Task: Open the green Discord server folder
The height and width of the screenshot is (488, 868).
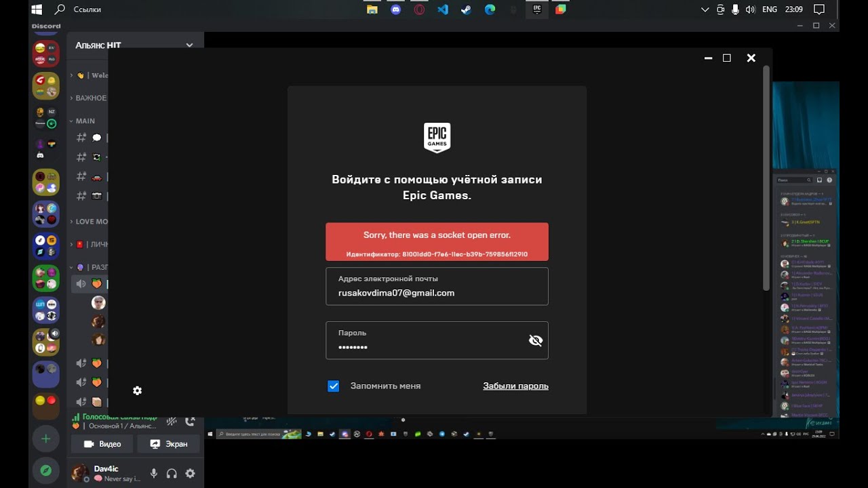Action: (x=46, y=279)
